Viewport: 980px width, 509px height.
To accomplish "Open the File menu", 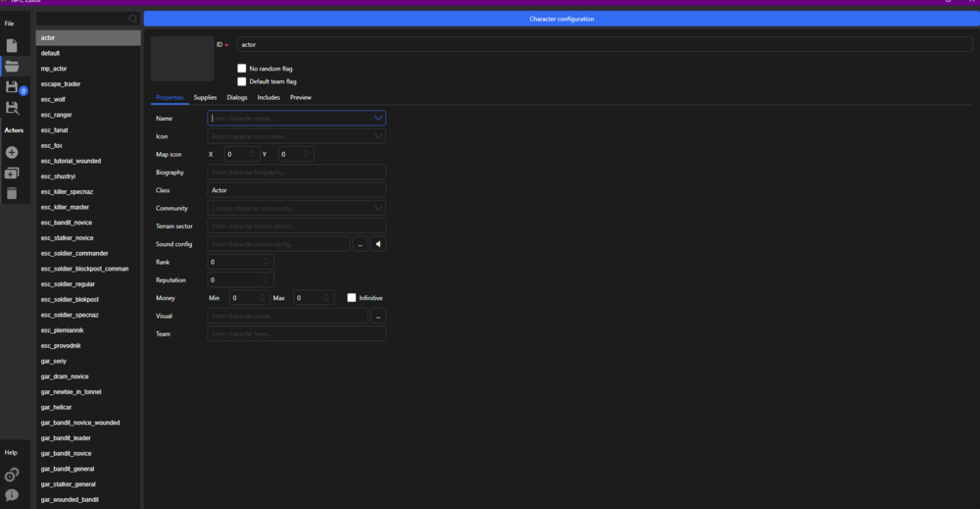I will 10,24.
